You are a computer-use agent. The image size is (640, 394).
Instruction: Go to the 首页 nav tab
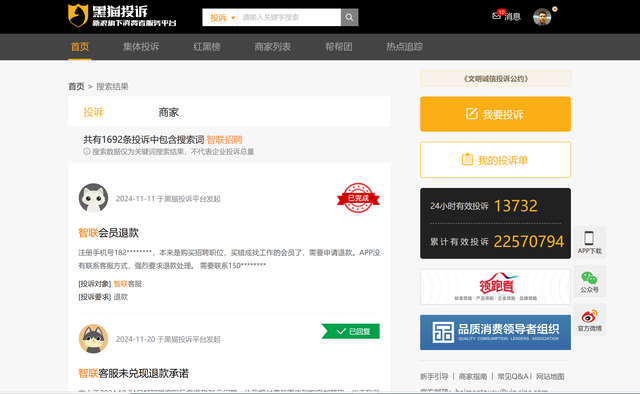coord(80,47)
